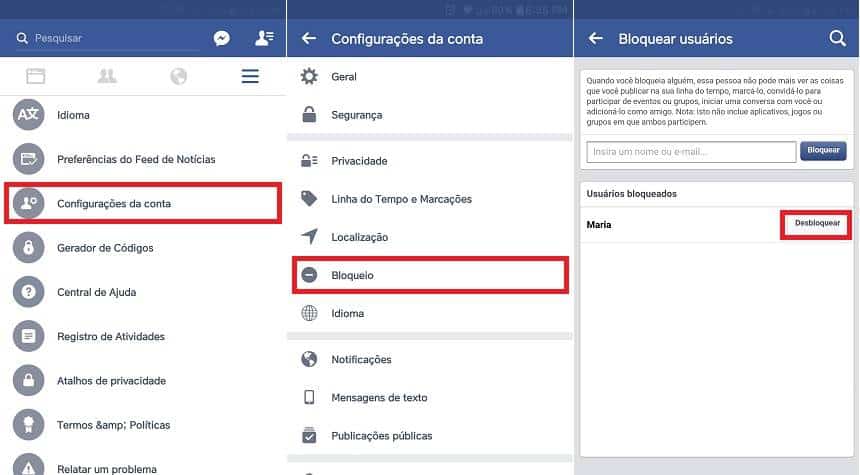Open Atalhos de privacidade entry

click(x=143, y=381)
